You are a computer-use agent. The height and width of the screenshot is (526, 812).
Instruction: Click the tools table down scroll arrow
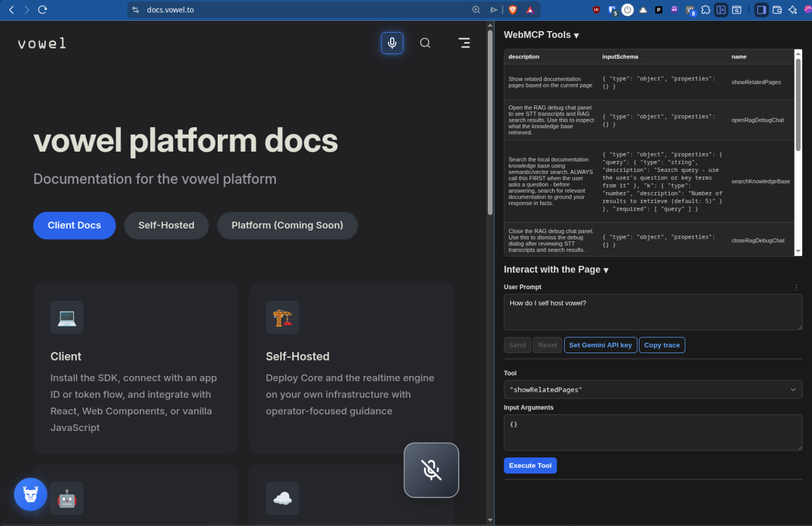click(x=798, y=252)
